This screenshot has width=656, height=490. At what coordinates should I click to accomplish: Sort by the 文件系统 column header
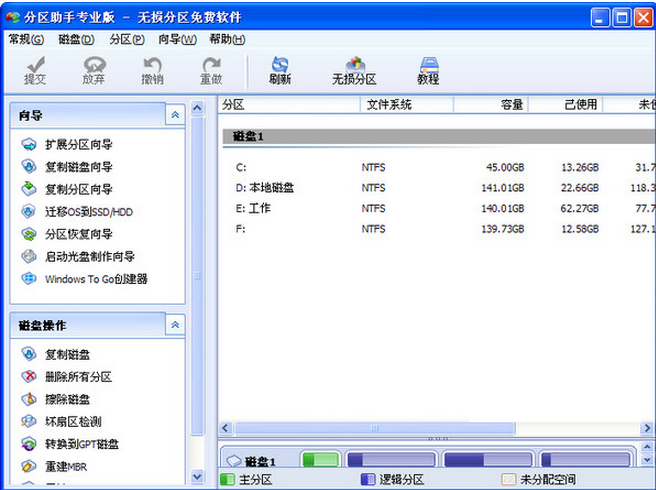(407, 105)
